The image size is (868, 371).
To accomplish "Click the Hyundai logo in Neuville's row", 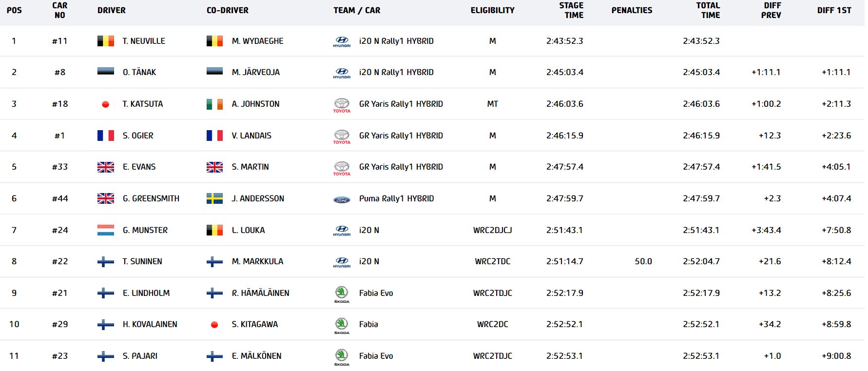I will tap(342, 41).
